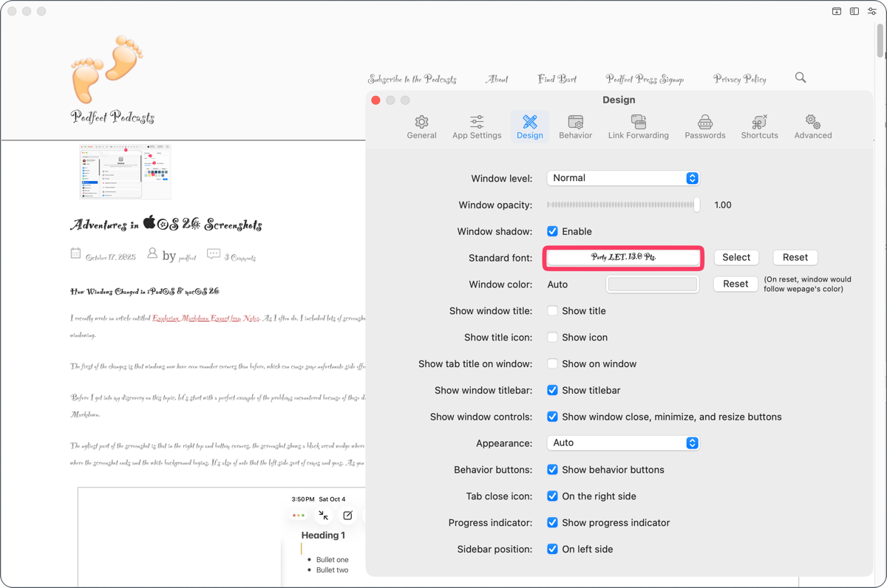Open the Appearance dropdown

tap(623, 442)
